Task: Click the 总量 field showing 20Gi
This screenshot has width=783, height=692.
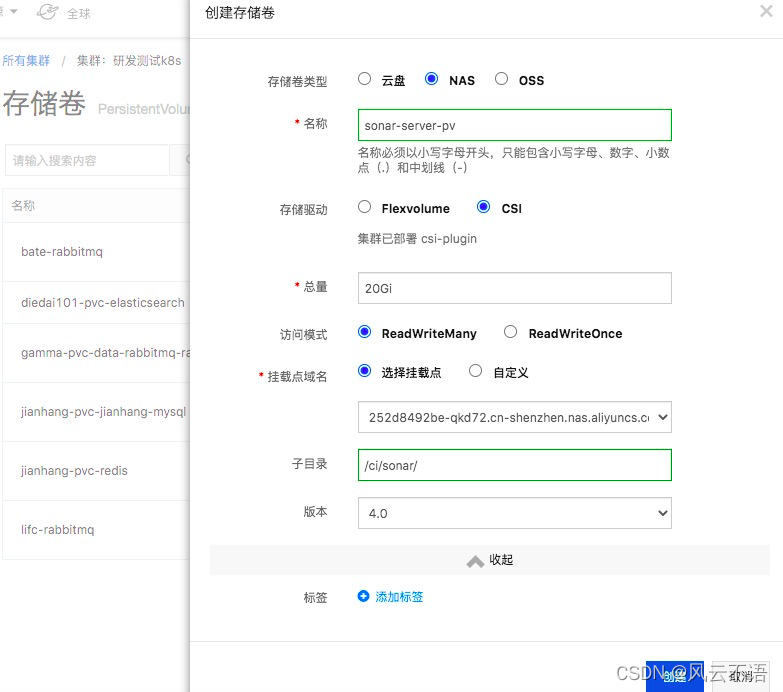Action: [515, 288]
